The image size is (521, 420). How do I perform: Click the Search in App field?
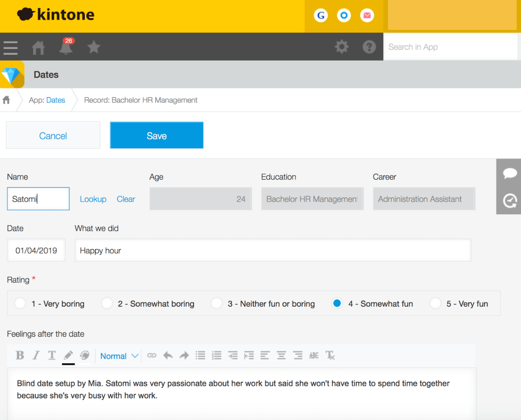[x=450, y=47]
